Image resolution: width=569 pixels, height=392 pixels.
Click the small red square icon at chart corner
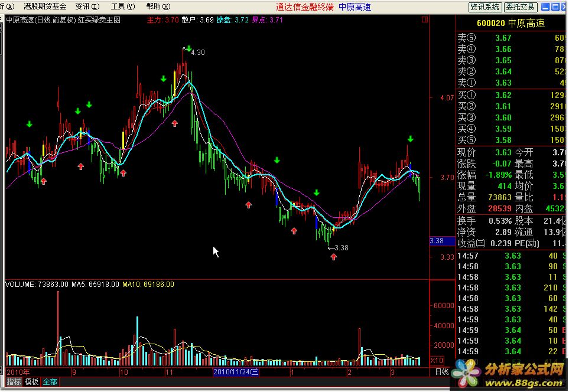click(x=425, y=19)
